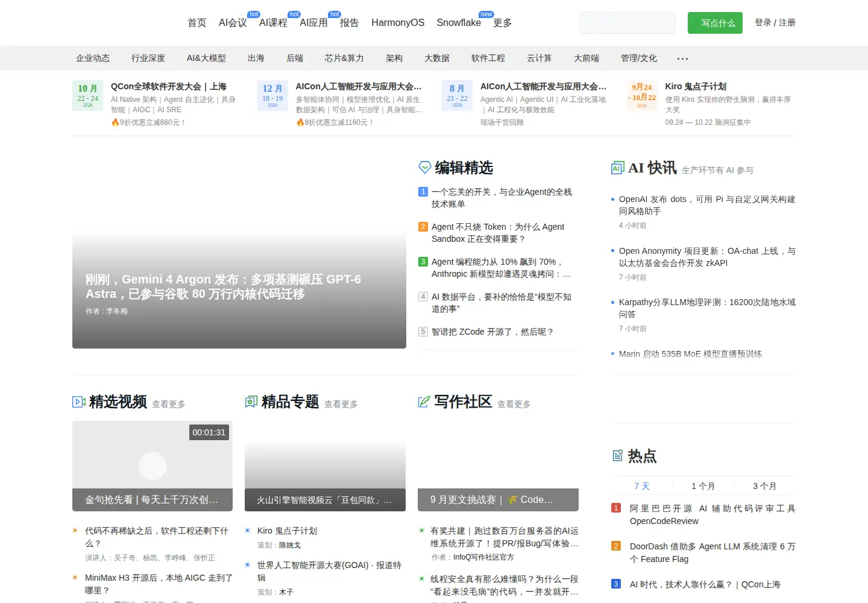Click the search input field

pos(627,23)
